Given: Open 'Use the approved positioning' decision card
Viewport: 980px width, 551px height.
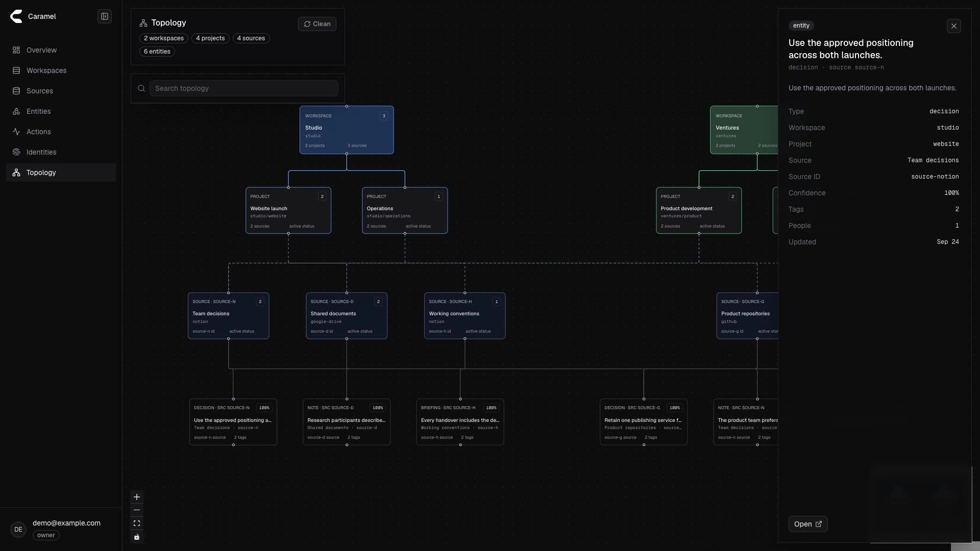Looking at the screenshot, I should point(233,422).
